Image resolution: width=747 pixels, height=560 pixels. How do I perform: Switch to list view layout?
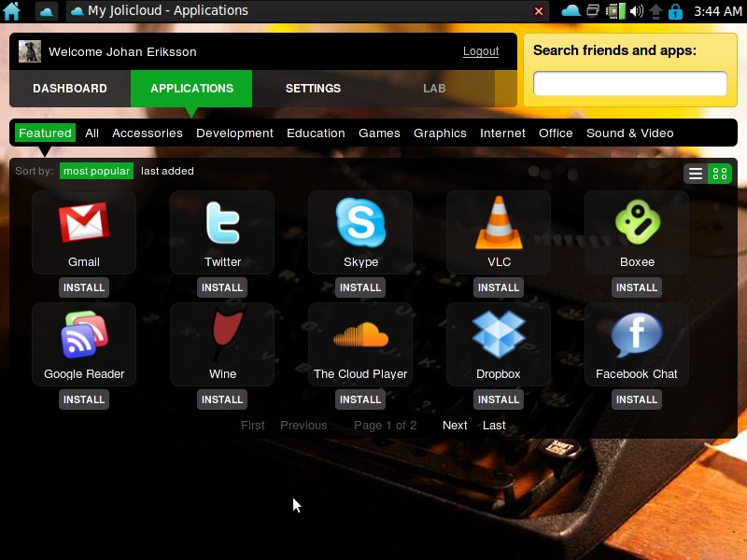point(696,174)
